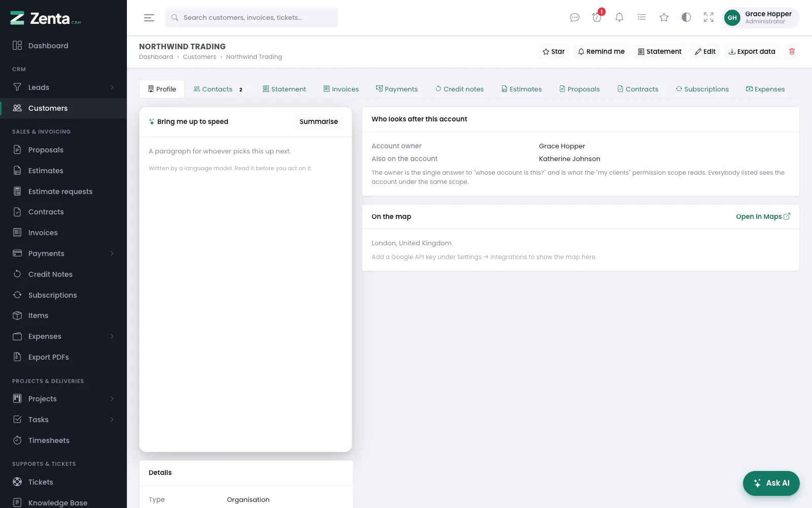Open Tickets in sidebar
This screenshot has width=812, height=508.
(x=63, y=482)
